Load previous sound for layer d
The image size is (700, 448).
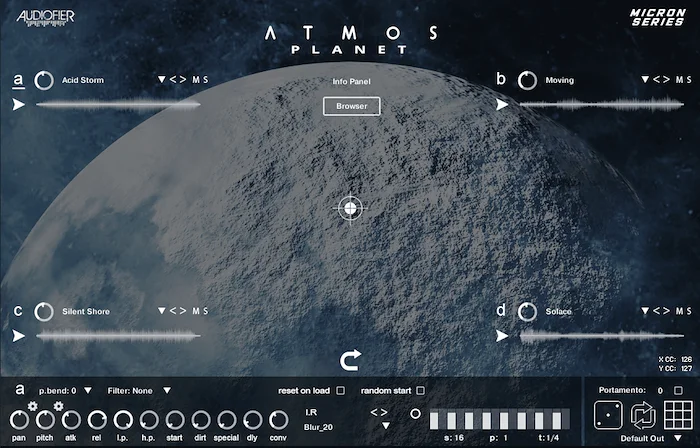click(x=657, y=311)
